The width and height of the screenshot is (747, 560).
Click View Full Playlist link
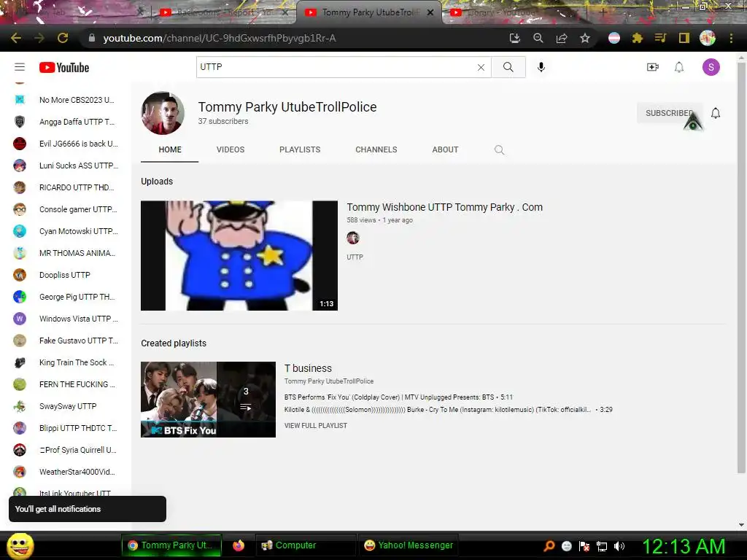click(316, 426)
